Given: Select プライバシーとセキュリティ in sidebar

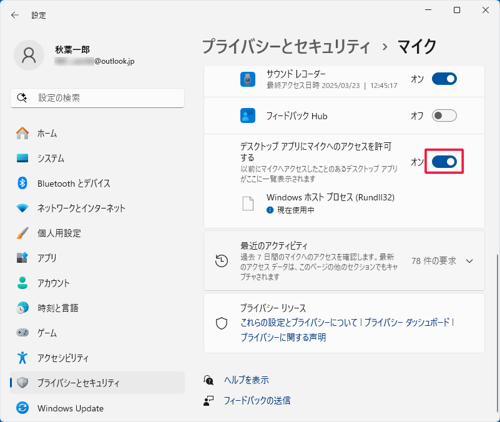Looking at the screenshot, I should (x=97, y=383).
